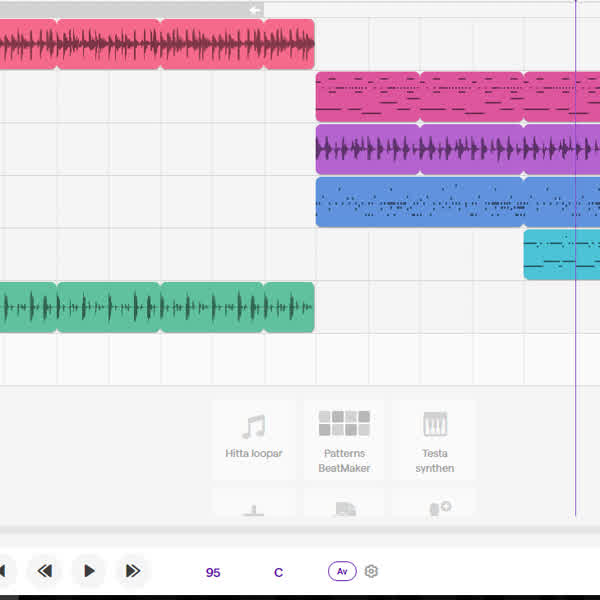This screenshot has width=600, height=600.
Task: Open Hitta loopar music note tile
Action: pyautogui.click(x=253, y=439)
